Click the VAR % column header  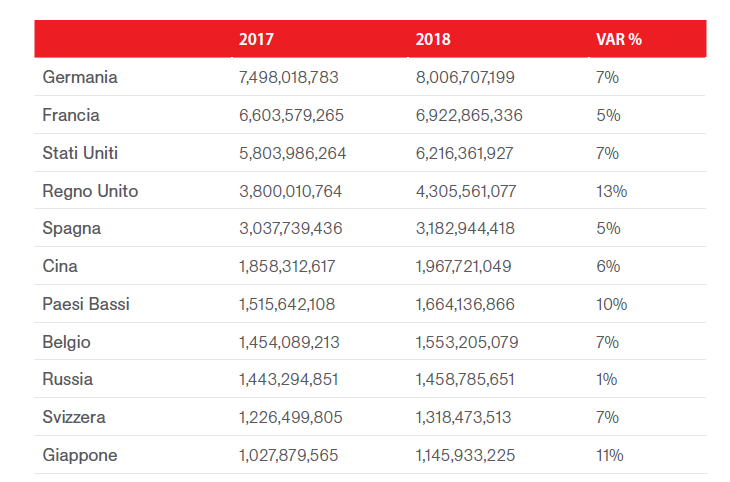[x=618, y=40]
